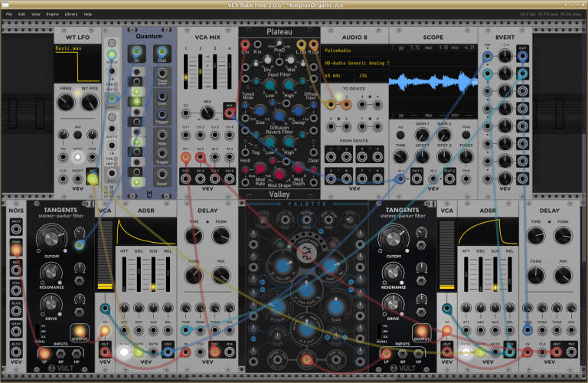Select the WT LFO RESET input port
The width and height of the screenshot is (588, 383).
click(77, 179)
